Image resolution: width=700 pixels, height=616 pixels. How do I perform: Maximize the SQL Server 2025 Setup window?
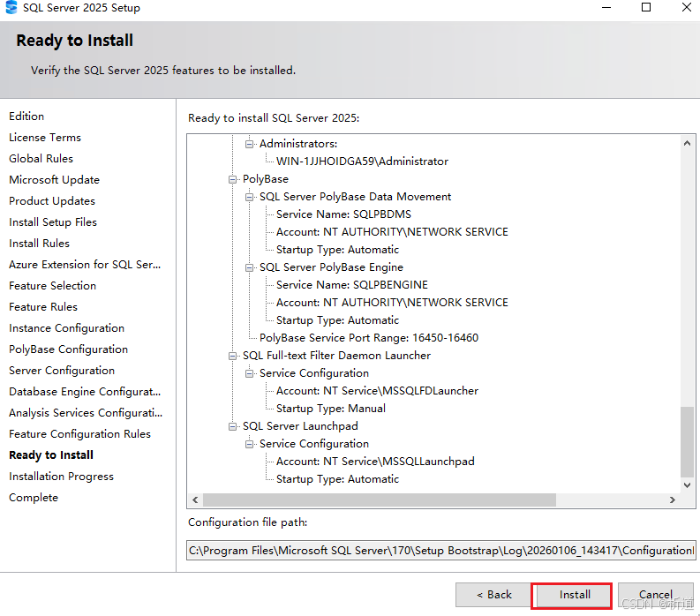tap(645, 8)
